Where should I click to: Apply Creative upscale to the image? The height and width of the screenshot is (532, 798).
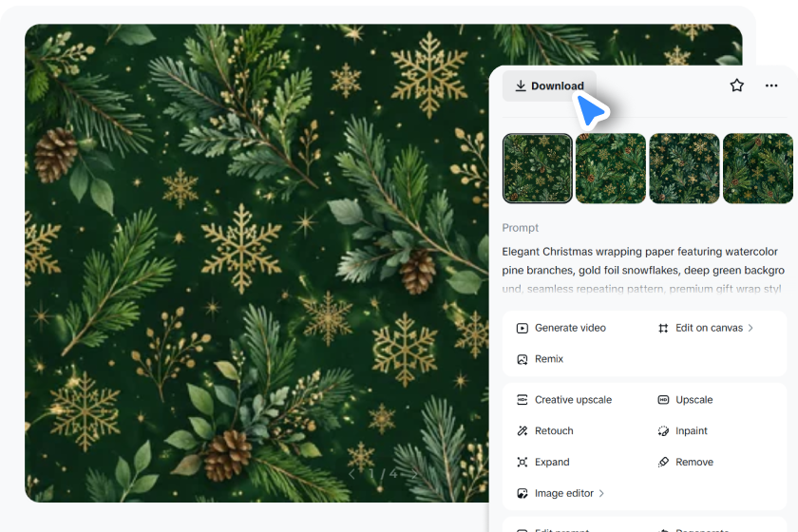click(x=564, y=400)
